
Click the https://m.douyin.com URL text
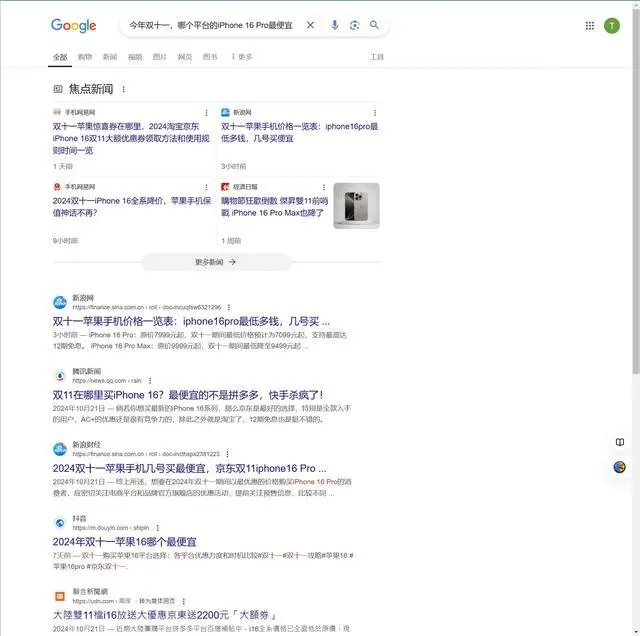pos(111,527)
